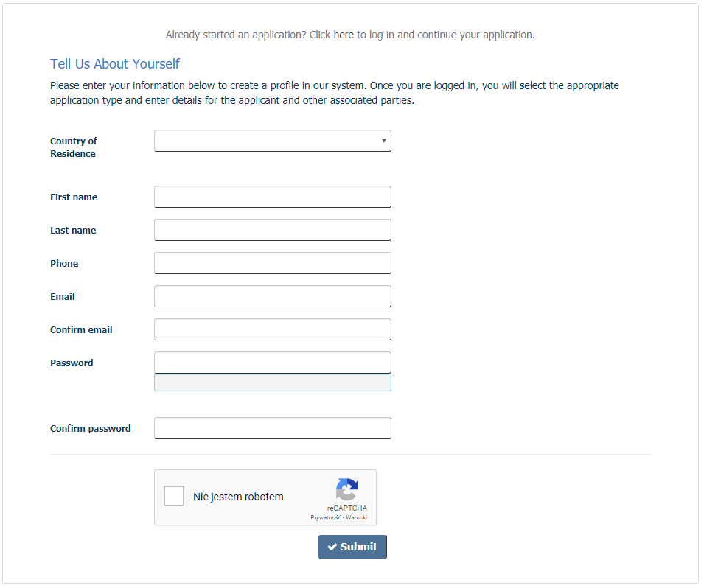This screenshot has width=704, height=588.
Task: Click the 'Tell Us About Yourself' heading
Action: 115,64
